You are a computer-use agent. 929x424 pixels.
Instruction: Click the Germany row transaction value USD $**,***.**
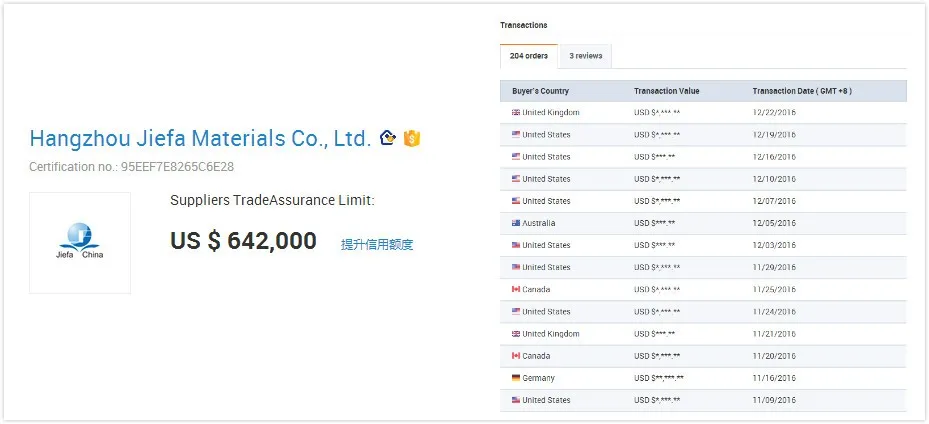pos(659,378)
